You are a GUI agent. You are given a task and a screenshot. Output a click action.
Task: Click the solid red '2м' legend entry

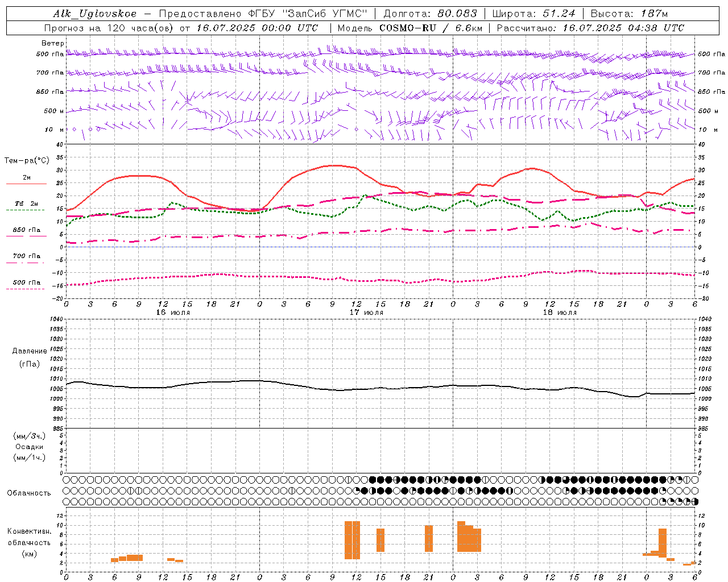pos(26,178)
